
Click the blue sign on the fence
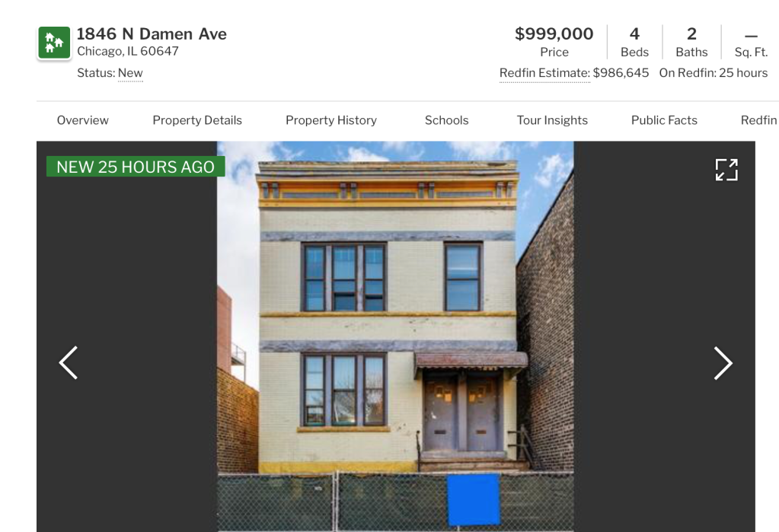pyautogui.click(x=473, y=500)
